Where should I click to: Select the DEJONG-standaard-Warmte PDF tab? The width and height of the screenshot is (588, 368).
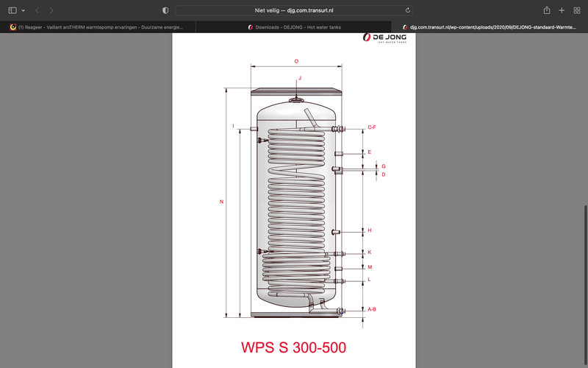pyautogui.click(x=490, y=27)
